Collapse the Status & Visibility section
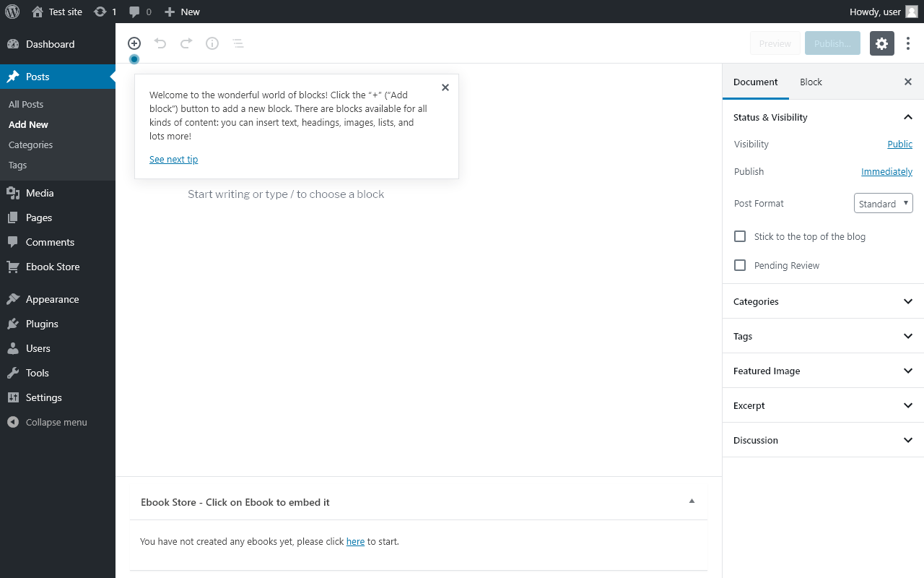Image resolution: width=924 pixels, height=578 pixels. 908,117
